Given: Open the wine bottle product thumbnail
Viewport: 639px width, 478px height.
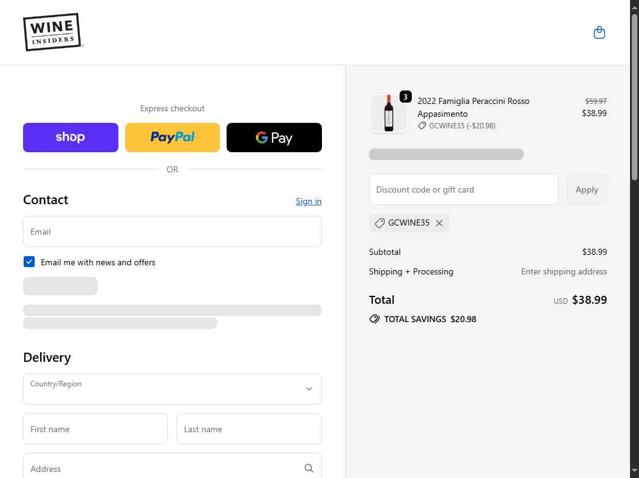Looking at the screenshot, I should click(x=389, y=113).
